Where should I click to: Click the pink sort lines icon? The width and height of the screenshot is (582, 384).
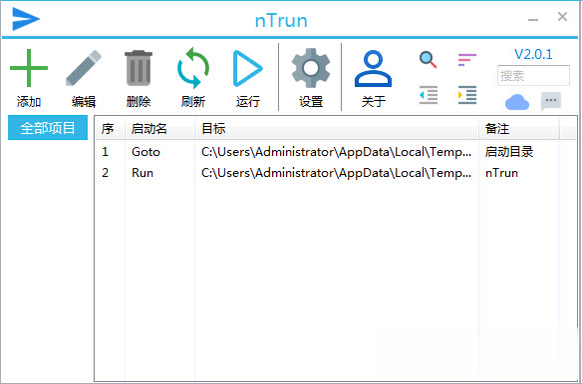click(x=467, y=60)
